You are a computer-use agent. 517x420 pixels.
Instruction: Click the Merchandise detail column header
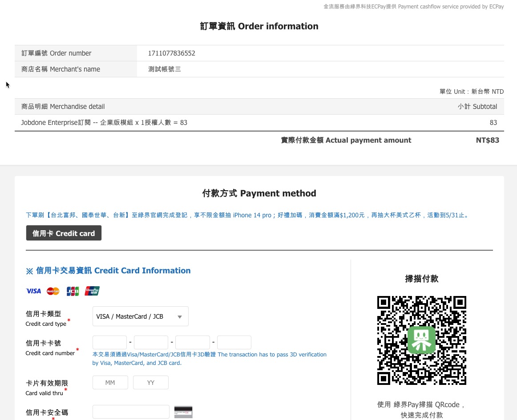pos(63,106)
